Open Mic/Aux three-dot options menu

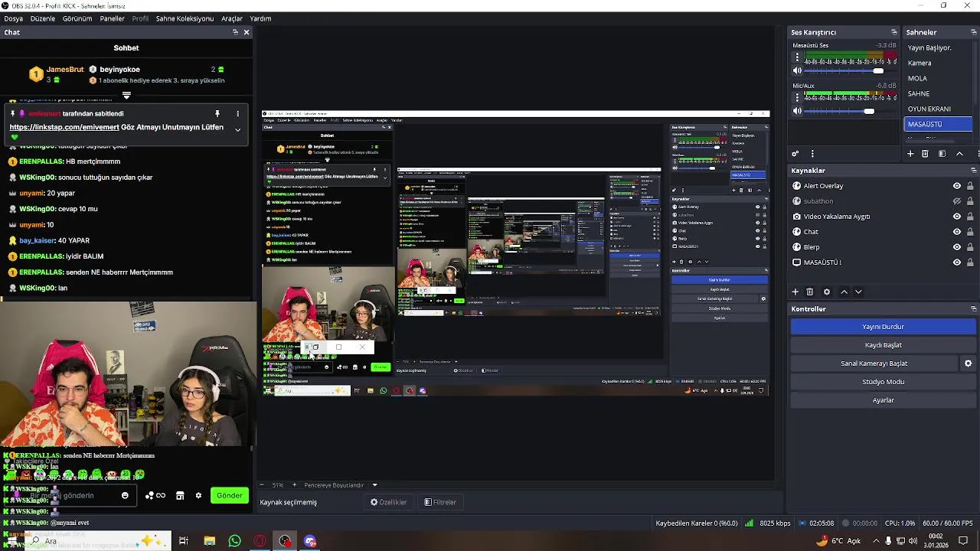coord(797,98)
